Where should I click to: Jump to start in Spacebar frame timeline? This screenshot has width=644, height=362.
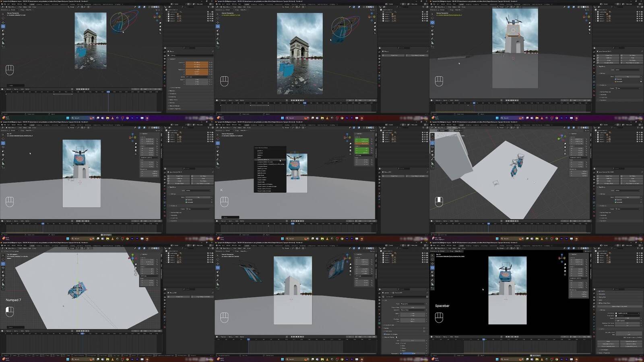pos(506,337)
